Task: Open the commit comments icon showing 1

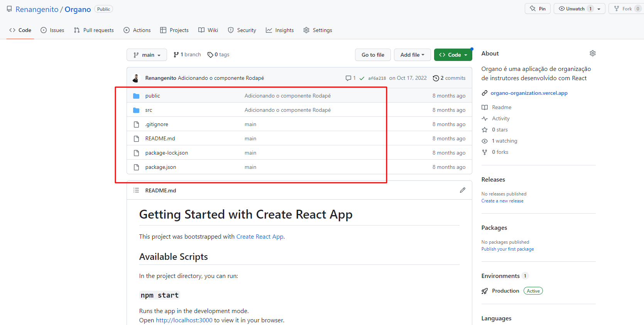Action: coord(350,78)
